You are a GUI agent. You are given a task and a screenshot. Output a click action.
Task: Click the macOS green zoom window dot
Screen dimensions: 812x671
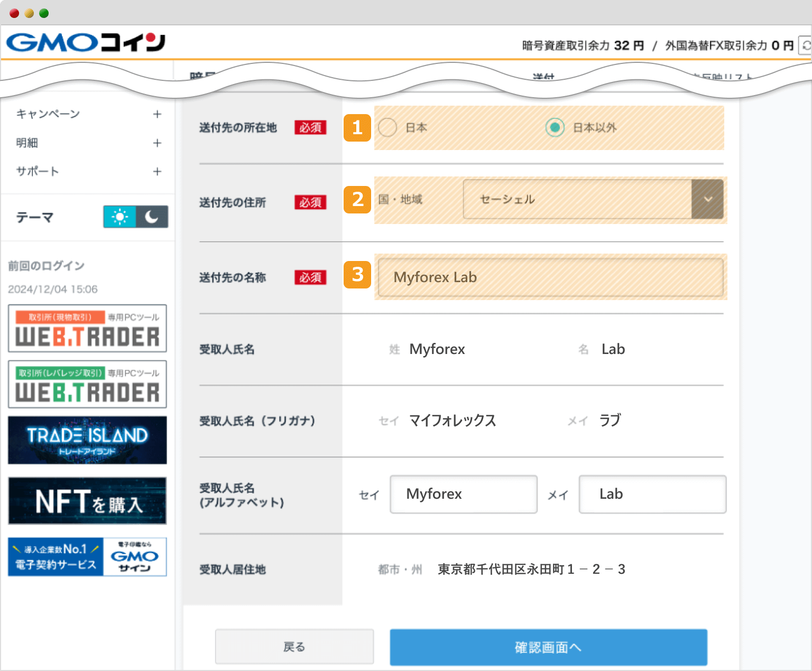[x=44, y=13]
